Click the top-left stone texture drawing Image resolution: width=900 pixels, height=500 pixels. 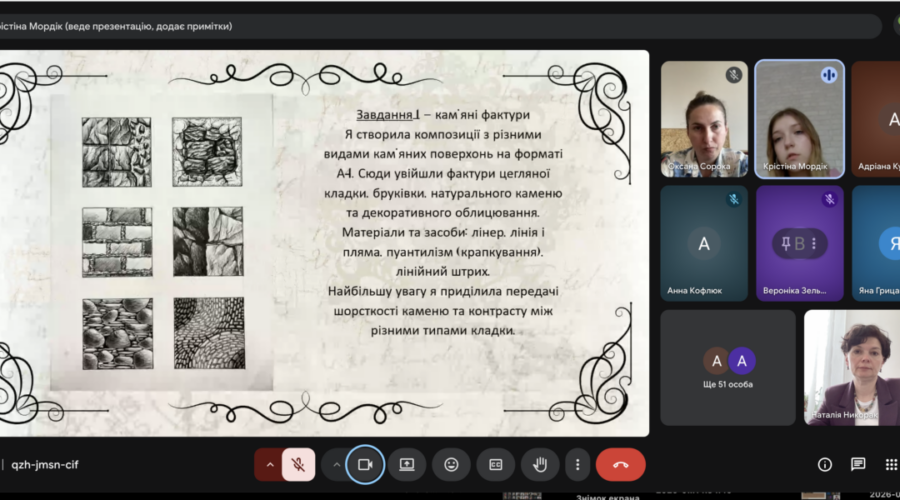(x=117, y=152)
